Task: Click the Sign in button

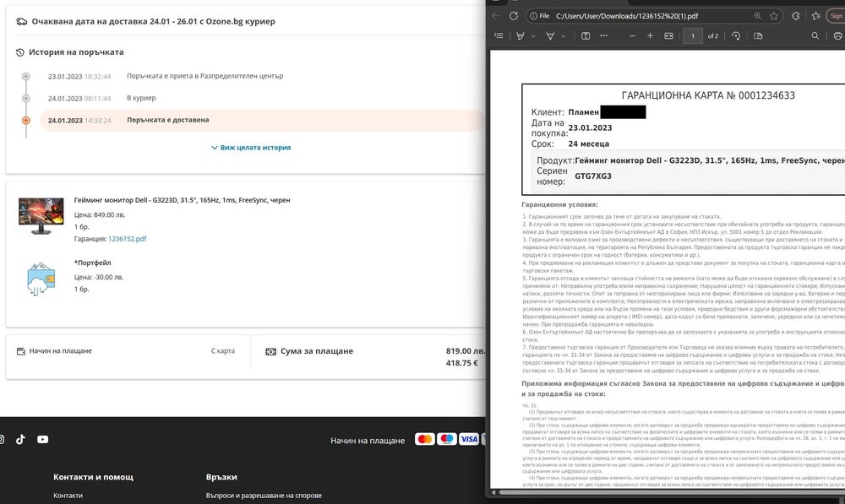Action: [x=836, y=15]
